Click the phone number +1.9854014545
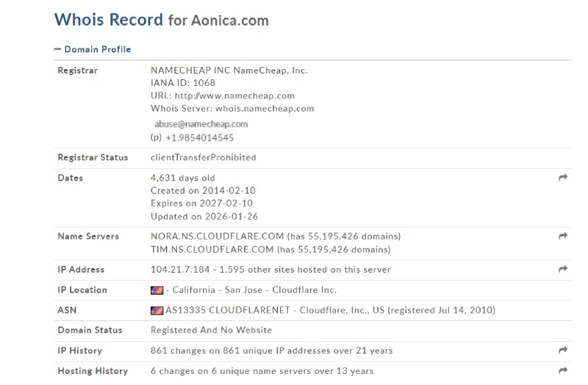The height and width of the screenshot is (385, 588). click(199, 137)
